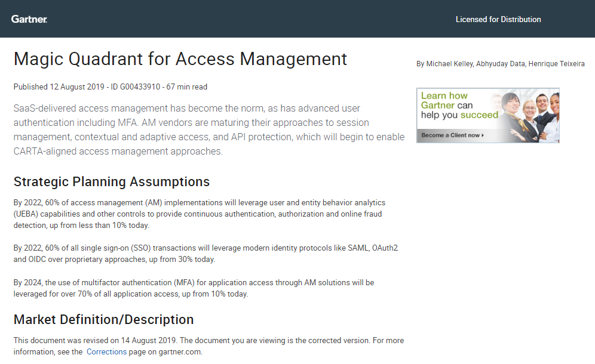This screenshot has width=595, height=364.
Task: Click the Licensed for Distribution label
Action: (498, 19)
